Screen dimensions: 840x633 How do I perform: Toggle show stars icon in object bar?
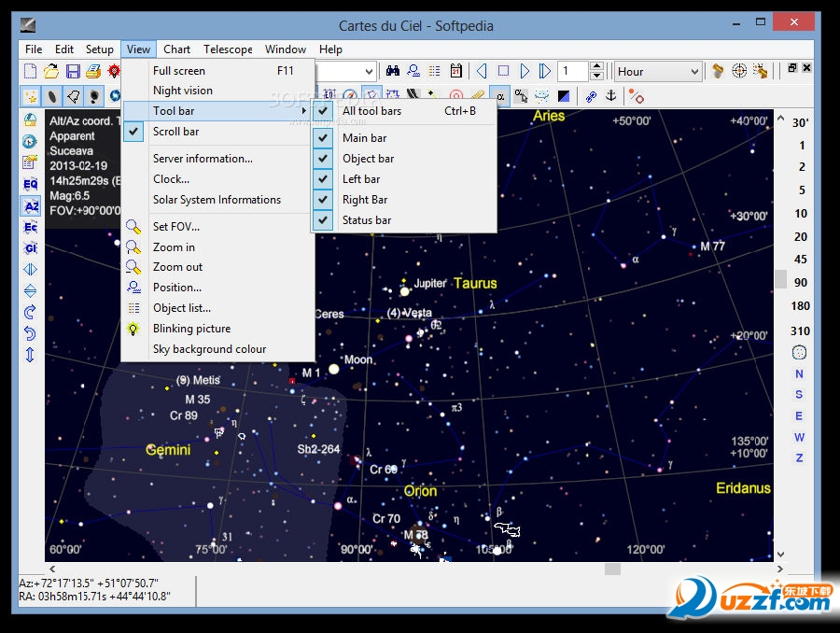[31, 96]
